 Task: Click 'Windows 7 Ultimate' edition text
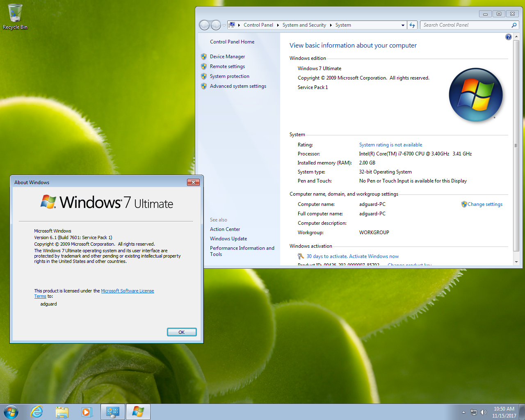pos(320,68)
